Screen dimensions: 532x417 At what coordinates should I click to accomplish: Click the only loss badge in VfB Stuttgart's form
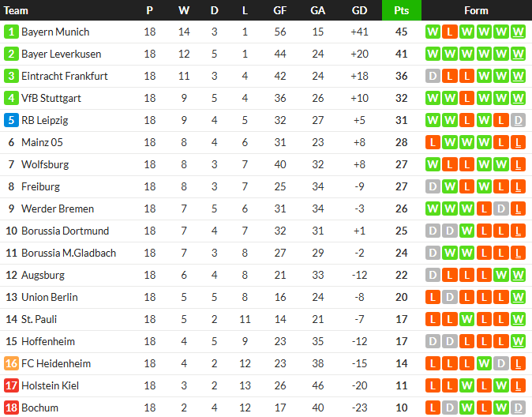click(467, 99)
